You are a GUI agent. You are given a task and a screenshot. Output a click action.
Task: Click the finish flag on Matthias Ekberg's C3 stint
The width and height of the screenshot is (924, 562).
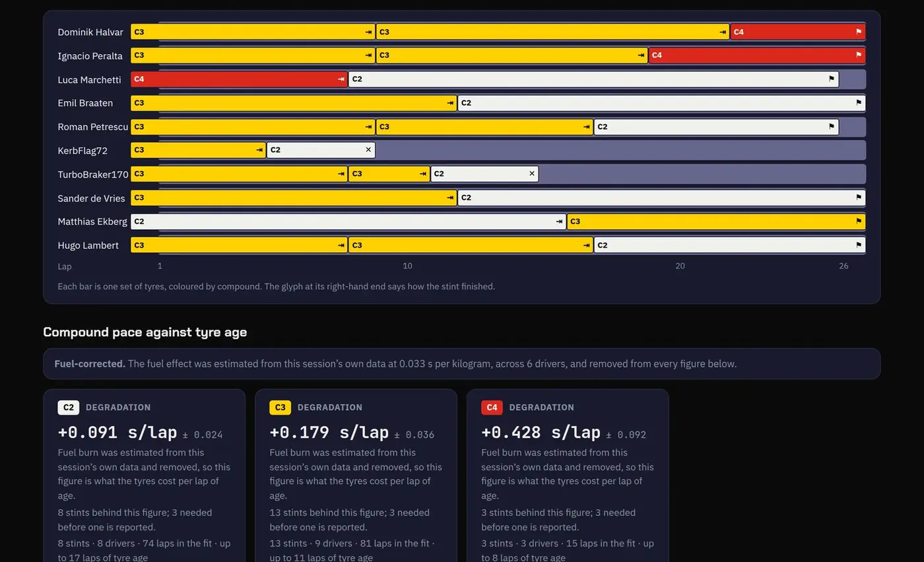tap(859, 221)
